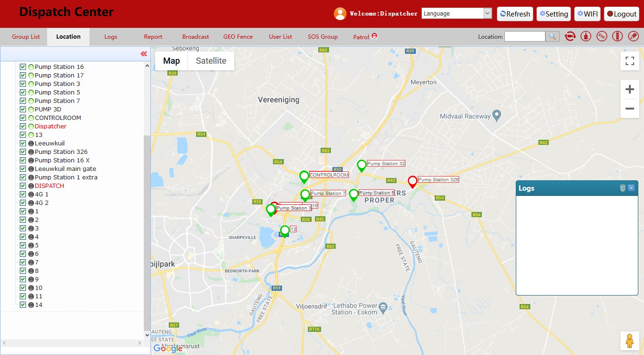Toggle fullscreen map view
Viewport: 644px width, 355px height.
[629, 61]
